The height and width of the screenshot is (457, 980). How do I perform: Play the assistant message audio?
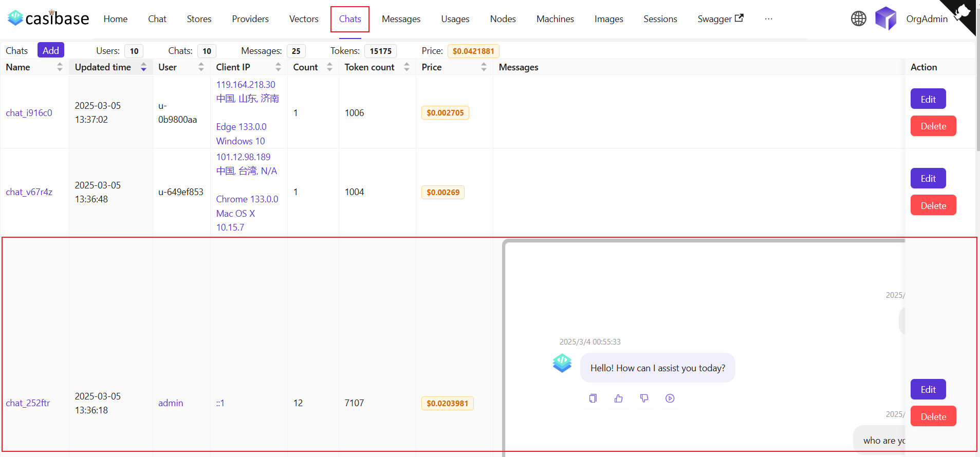670,398
